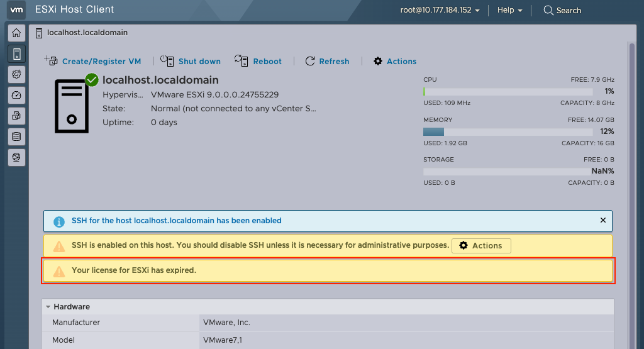Click the home Navigator icon in the sidebar
The width and height of the screenshot is (644, 349).
pyautogui.click(x=16, y=33)
